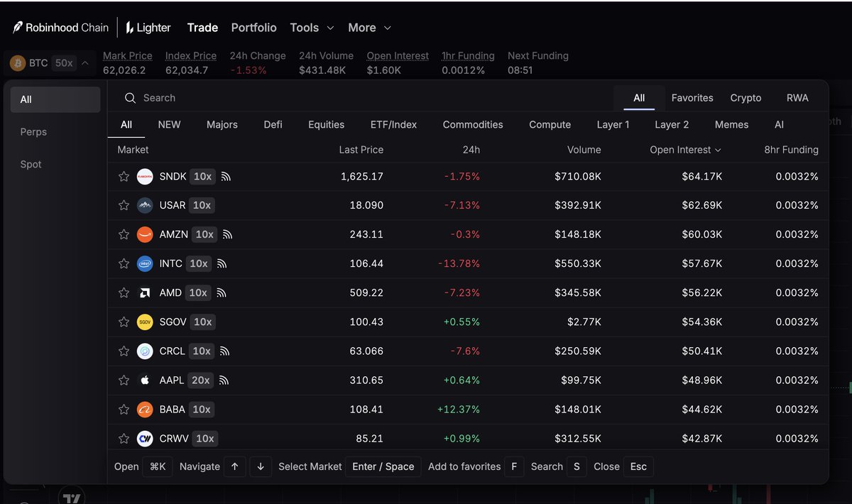
Task: Select the Perps sidebar filter
Action: [x=55, y=132]
